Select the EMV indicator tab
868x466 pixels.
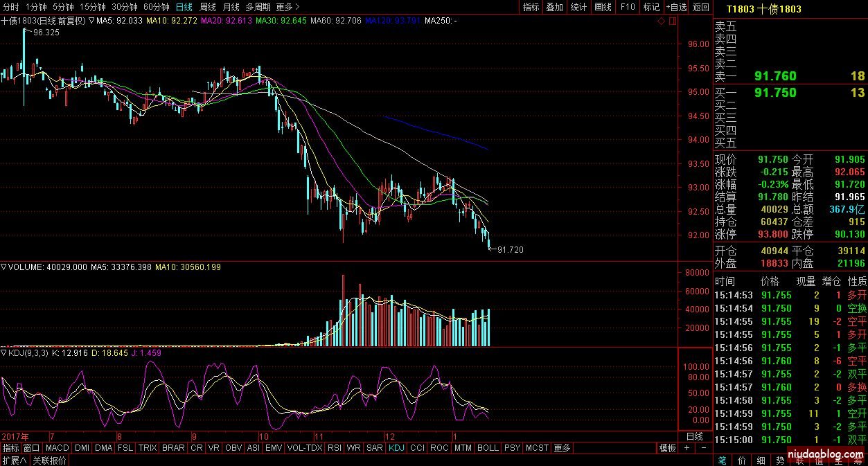274,448
